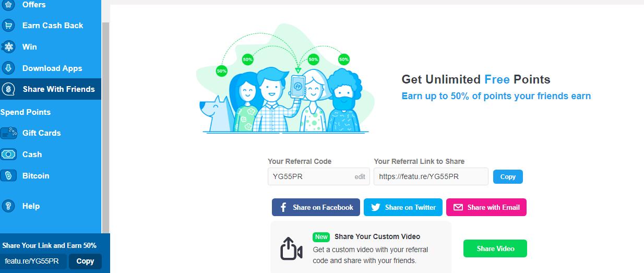Click the green Share Video button
Screen dimensions: 644x273
tap(495, 248)
